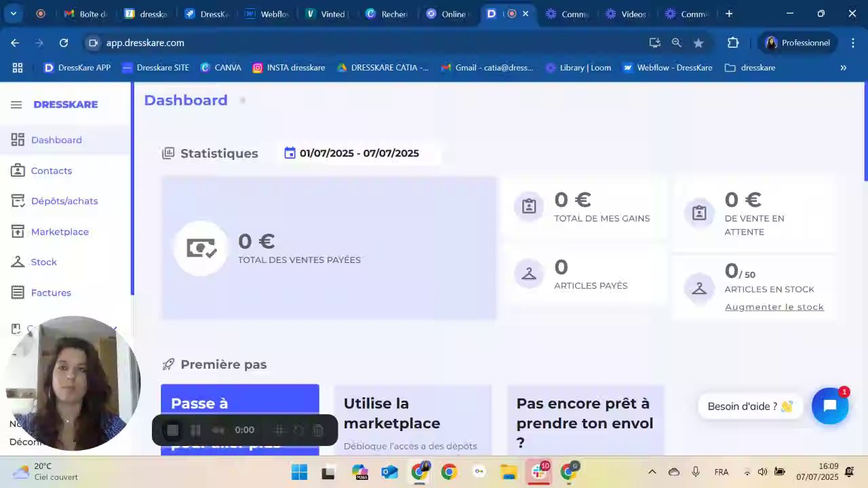The height and width of the screenshot is (488, 868).
Task: Show hidden bookmarks with the chevron
Action: pos(844,68)
